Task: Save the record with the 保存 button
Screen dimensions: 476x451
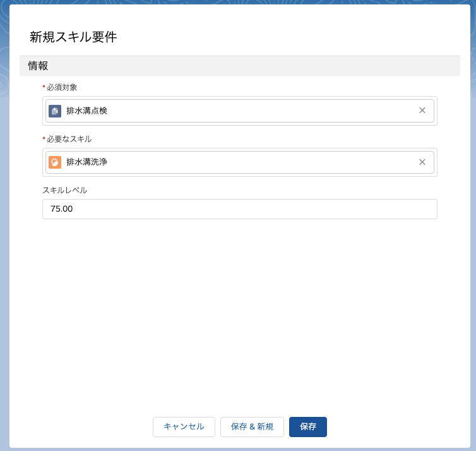Action: (308, 427)
